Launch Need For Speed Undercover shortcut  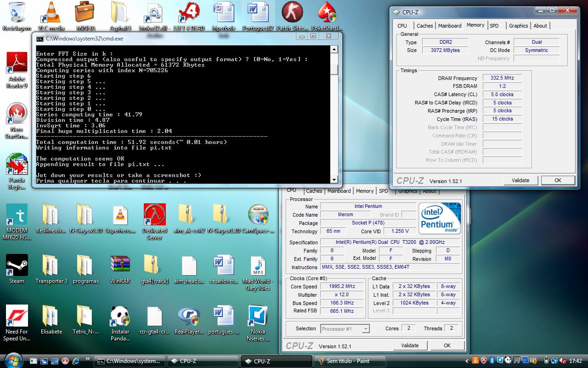(x=17, y=323)
